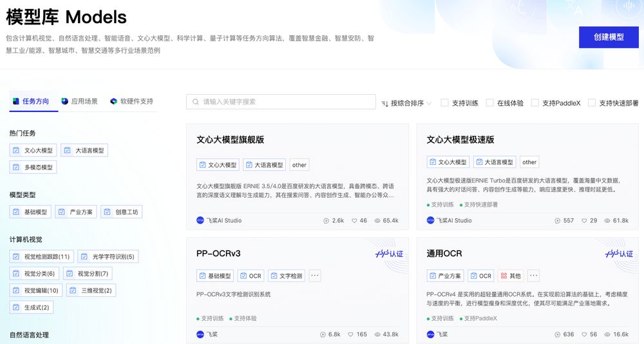This screenshot has height=344, width=644.
Task: Select the 大语言模型 filter under 热门任务
Action: click(x=84, y=151)
